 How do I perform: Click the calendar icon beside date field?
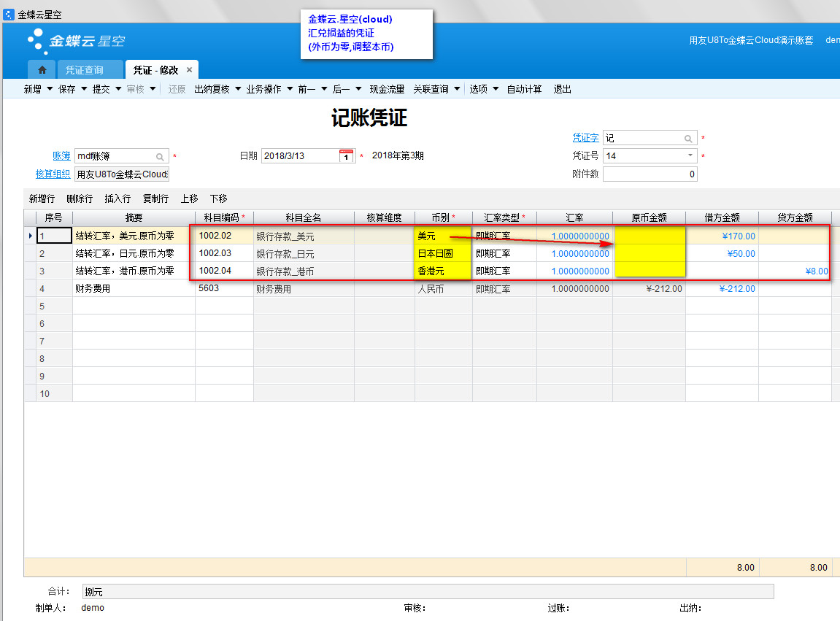pyautogui.click(x=347, y=155)
